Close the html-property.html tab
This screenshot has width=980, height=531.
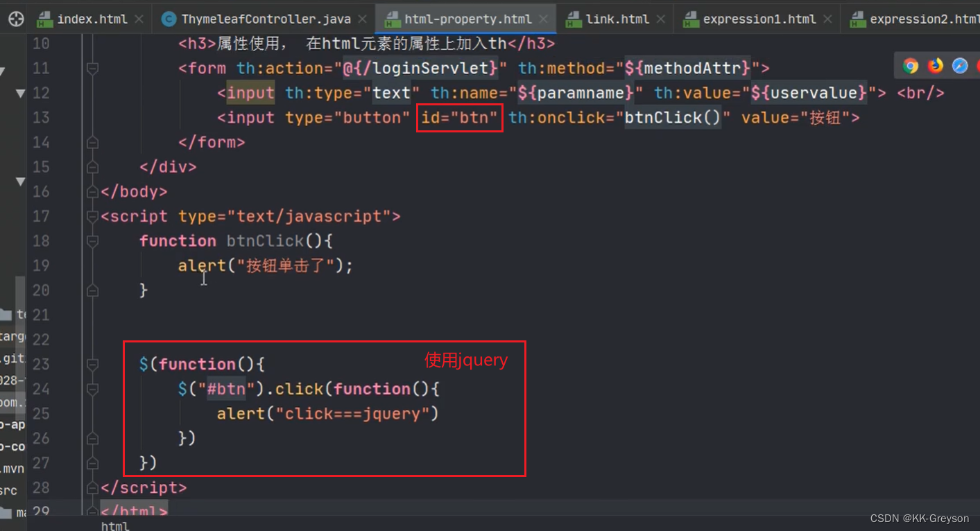point(543,19)
